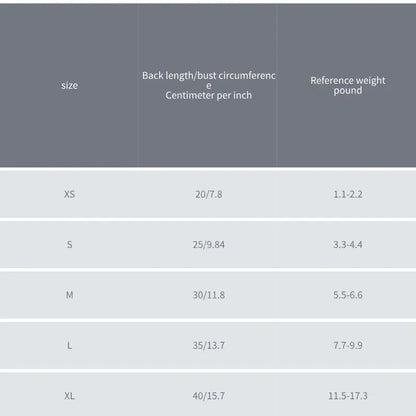Select the XS size cell
Screen dimensions: 416x416
click(69, 194)
